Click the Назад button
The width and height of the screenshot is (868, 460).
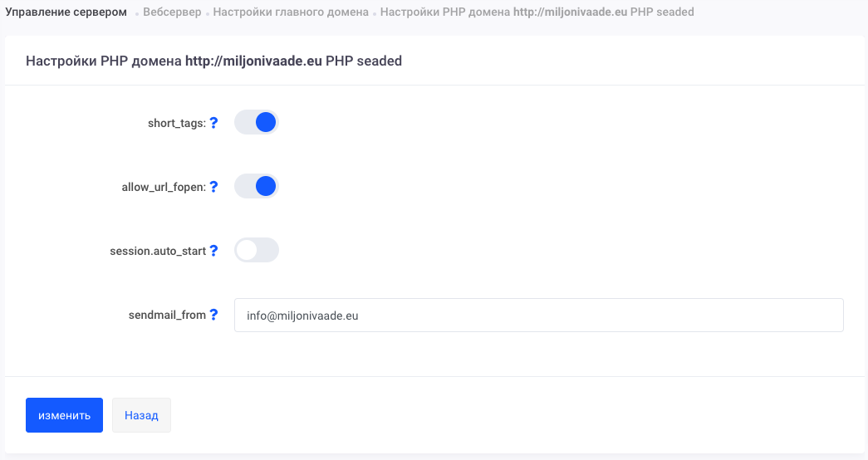(141, 415)
